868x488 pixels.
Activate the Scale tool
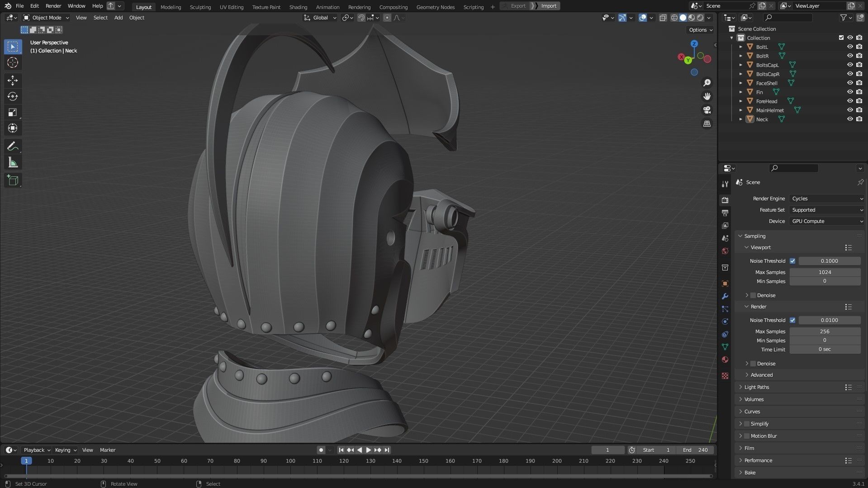13,112
